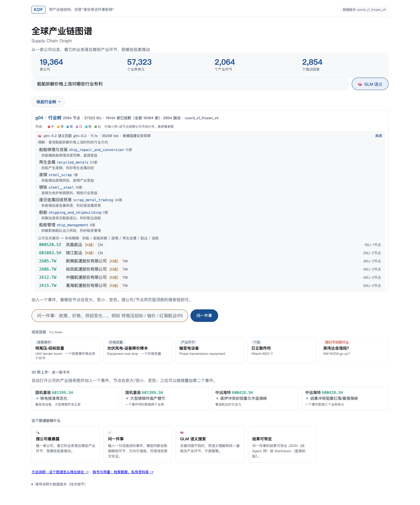Open recycled_metals node link

coord(72,162)
